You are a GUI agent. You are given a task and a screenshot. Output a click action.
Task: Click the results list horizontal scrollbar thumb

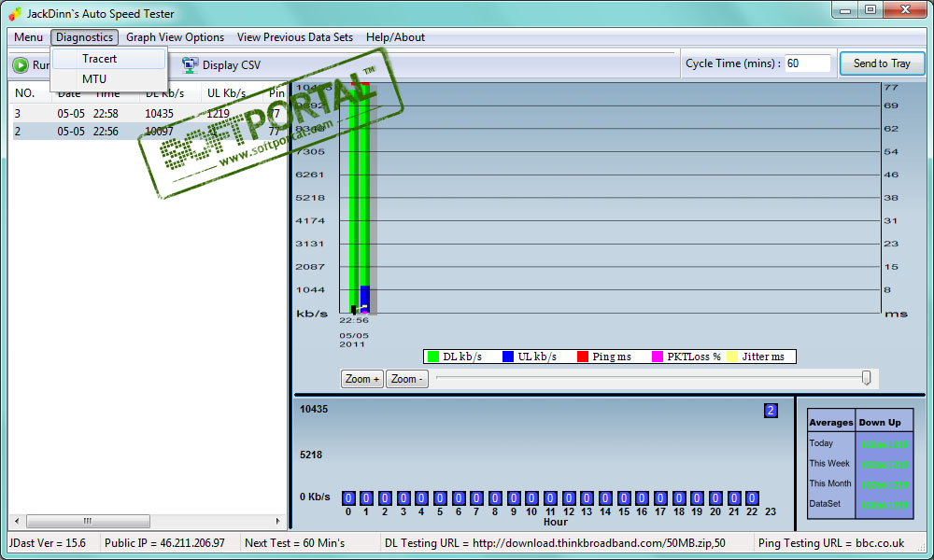click(x=88, y=521)
